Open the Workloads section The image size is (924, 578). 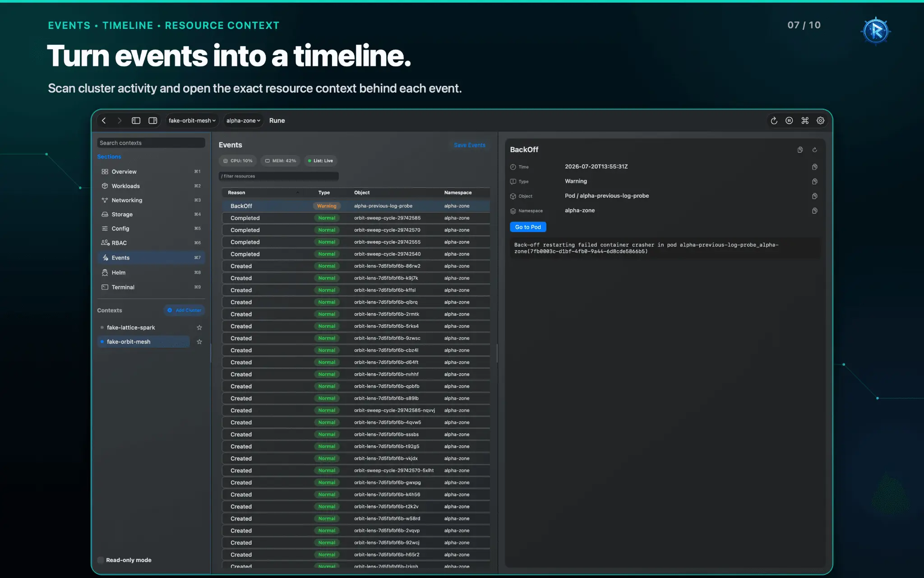[x=151, y=186]
